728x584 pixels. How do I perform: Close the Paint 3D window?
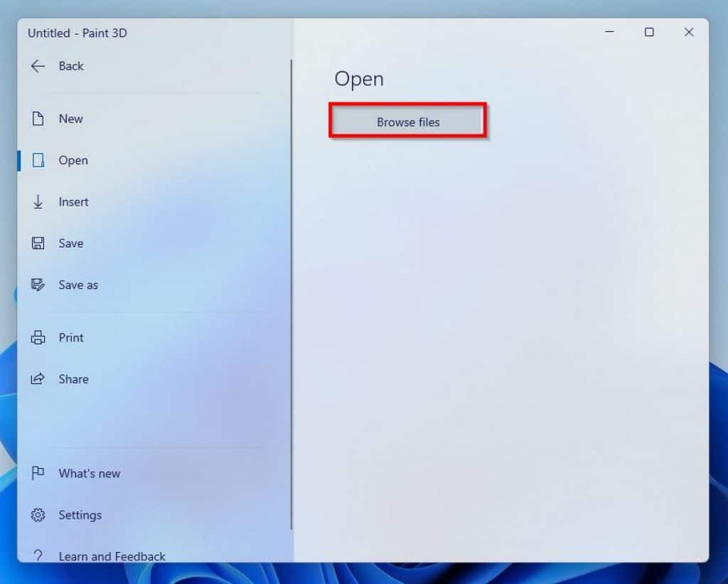point(689,32)
